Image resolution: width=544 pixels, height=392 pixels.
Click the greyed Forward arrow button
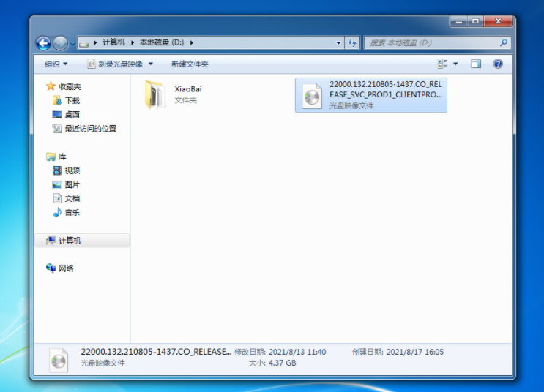(x=60, y=43)
